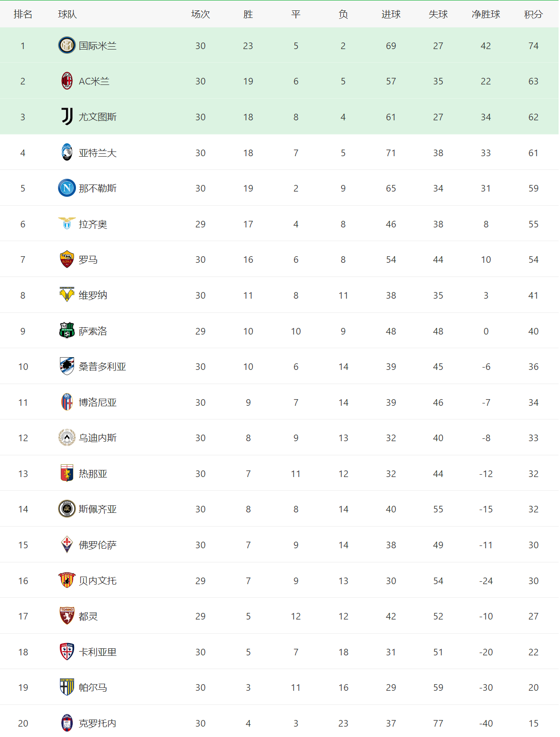Open the 佛罗伦萨 team name link
The image size is (560, 737).
click(98, 545)
